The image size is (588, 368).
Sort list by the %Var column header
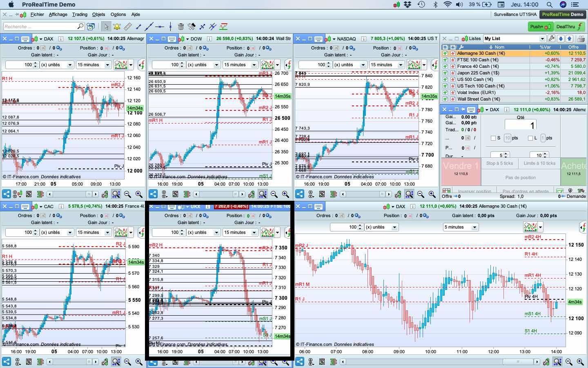coord(545,47)
